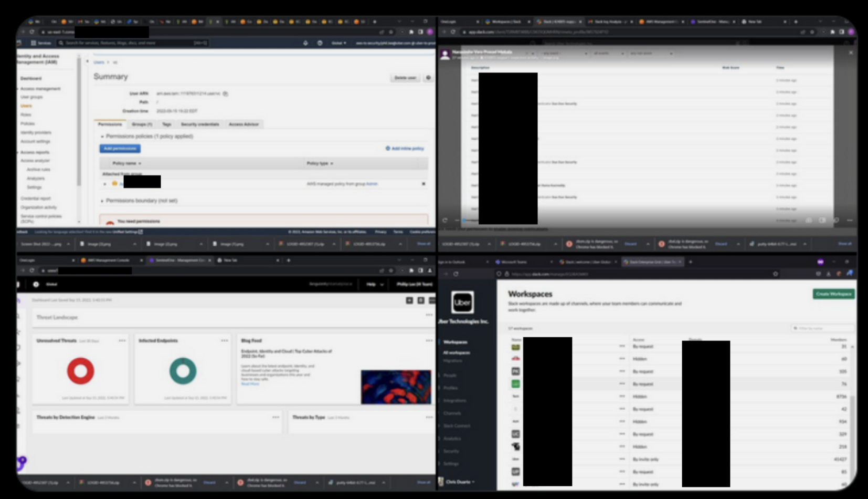
Task: Open the Global region dropdown in AWS header
Action: click(x=339, y=43)
